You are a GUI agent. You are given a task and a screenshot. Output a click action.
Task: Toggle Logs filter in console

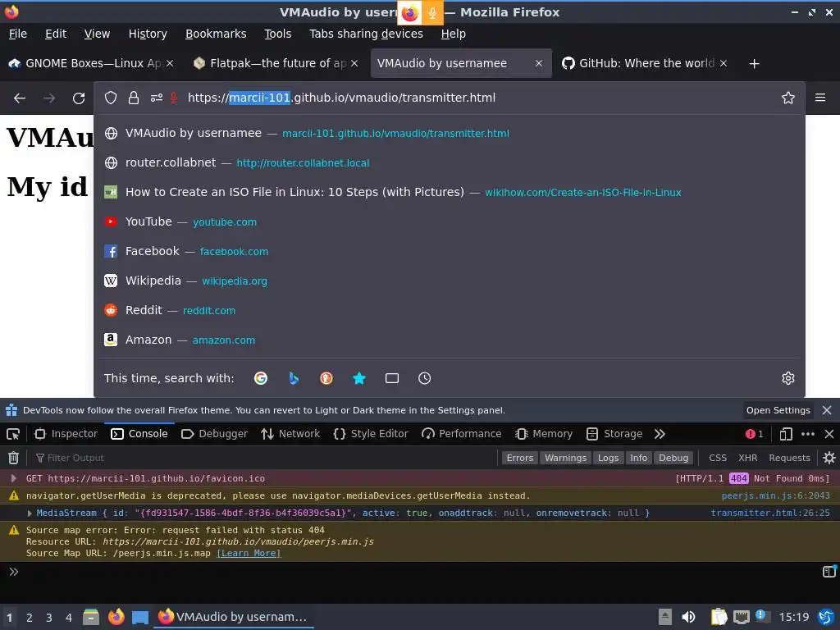(x=608, y=458)
